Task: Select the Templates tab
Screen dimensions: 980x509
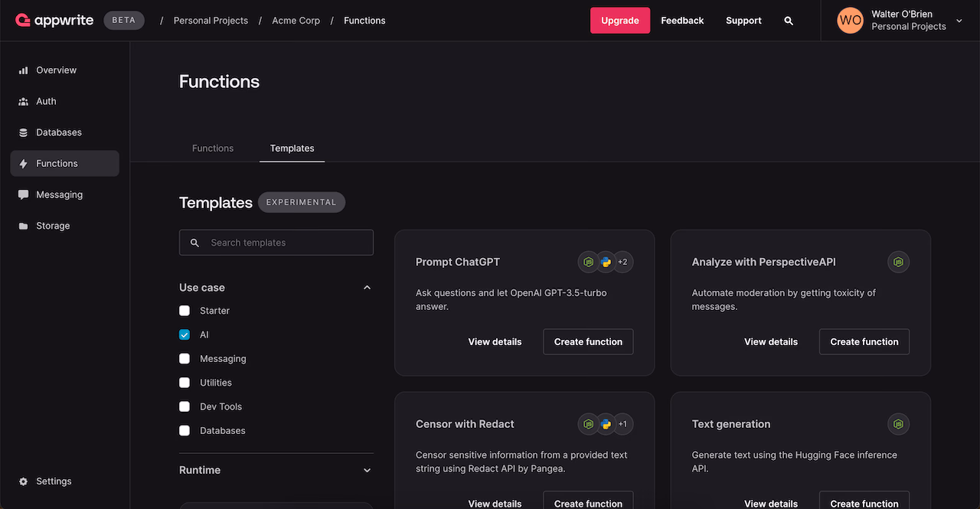Action: [292, 148]
